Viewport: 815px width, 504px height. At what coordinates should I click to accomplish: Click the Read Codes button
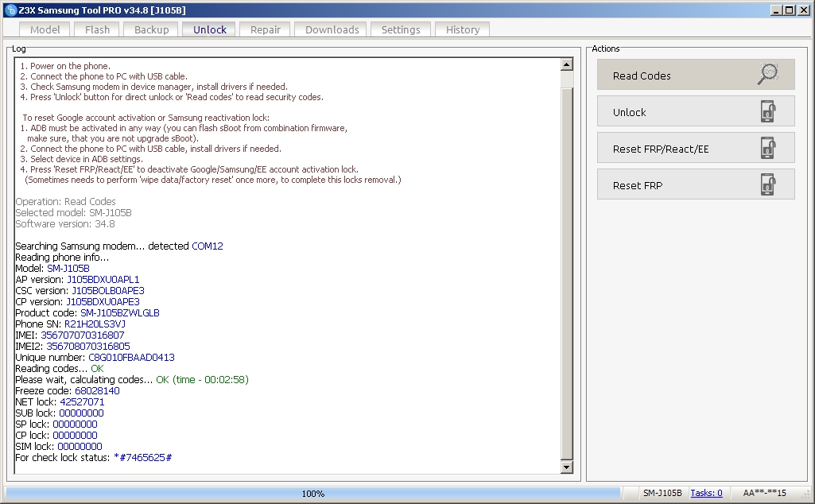coord(696,74)
